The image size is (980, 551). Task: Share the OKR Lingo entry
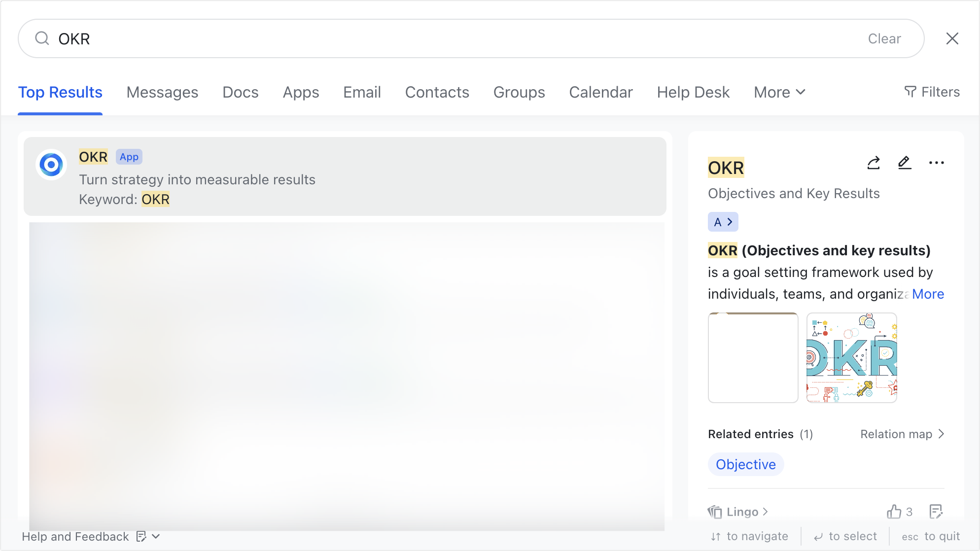click(873, 163)
